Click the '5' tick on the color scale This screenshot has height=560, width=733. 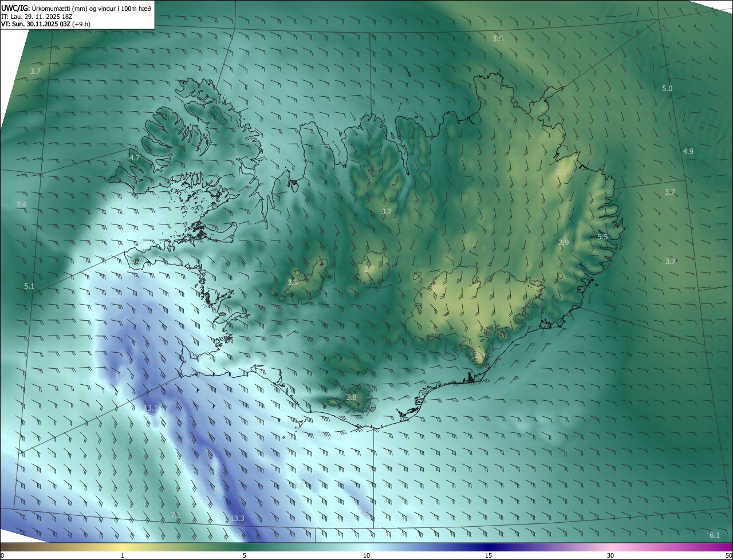point(245,556)
